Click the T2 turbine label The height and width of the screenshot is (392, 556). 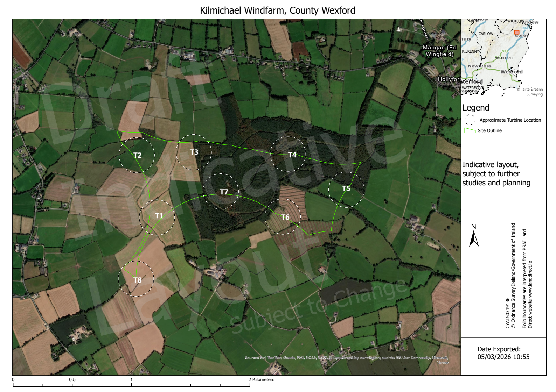137,155
